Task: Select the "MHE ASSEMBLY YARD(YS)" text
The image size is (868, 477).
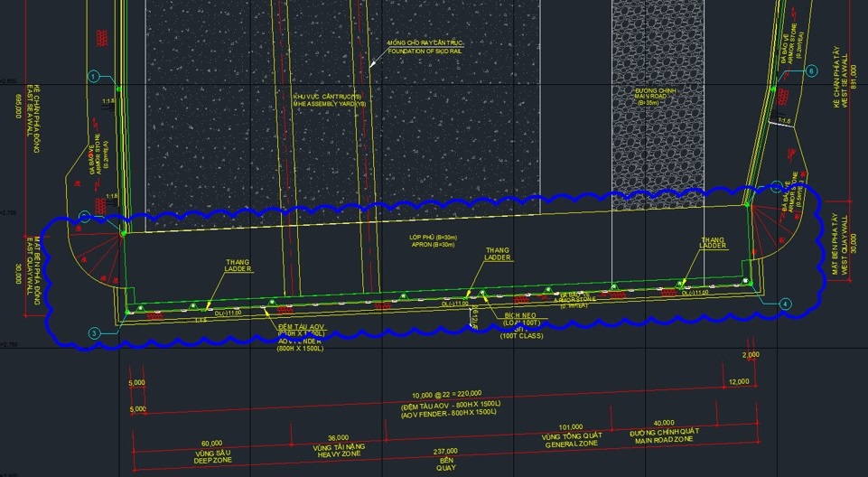Action: point(330,104)
